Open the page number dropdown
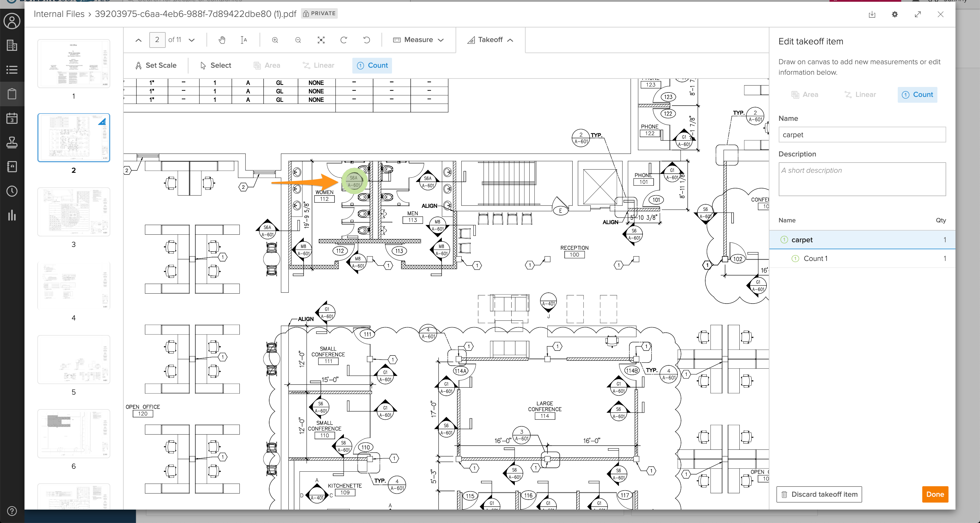Viewport: 980px width, 523px height. pos(192,40)
